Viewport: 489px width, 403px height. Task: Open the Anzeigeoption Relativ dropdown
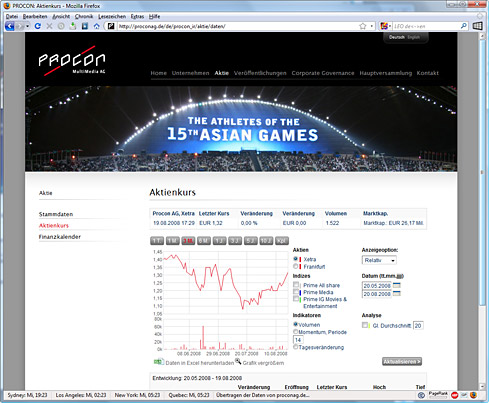[x=379, y=260]
